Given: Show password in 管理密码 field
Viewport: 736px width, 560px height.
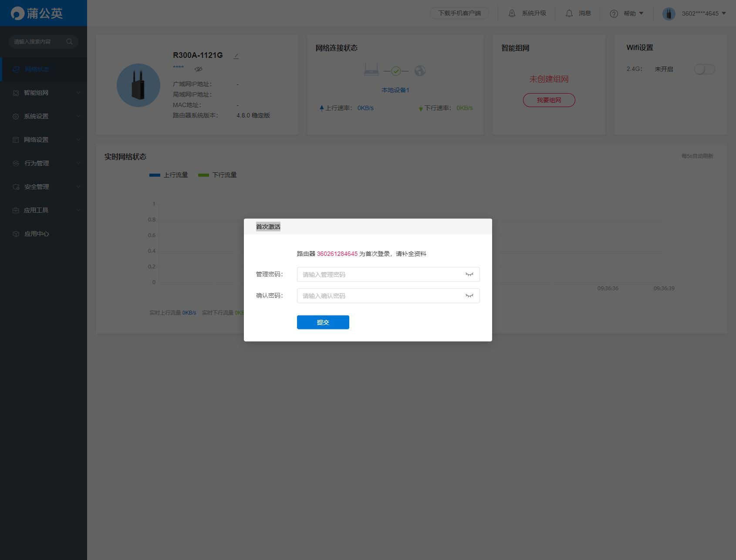Looking at the screenshot, I should [469, 275].
